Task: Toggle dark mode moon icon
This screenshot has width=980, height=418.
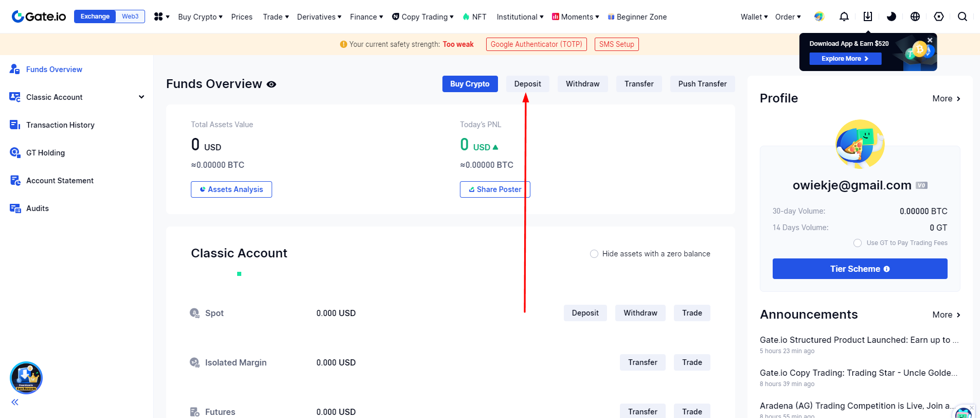Action: coord(892,17)
